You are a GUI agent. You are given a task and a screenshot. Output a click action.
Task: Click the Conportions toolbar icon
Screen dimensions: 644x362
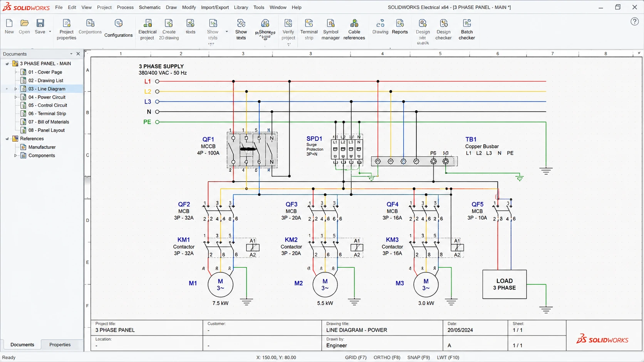(x=90, y=23)
